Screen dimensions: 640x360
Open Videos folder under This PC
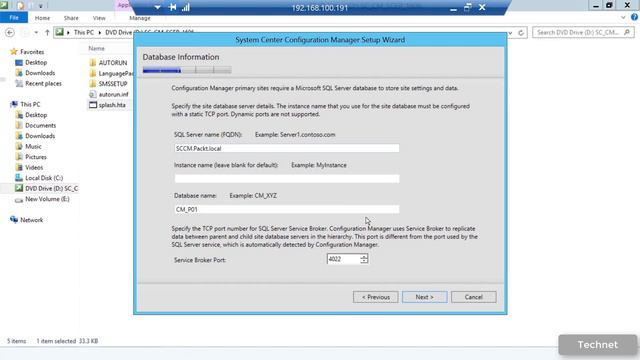tap(34, 167)
